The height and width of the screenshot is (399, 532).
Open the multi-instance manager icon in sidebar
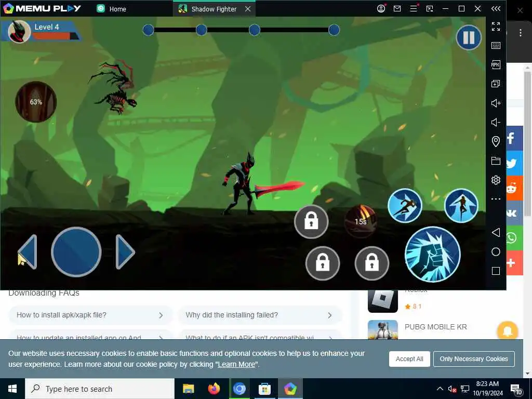tap(496, 84)
